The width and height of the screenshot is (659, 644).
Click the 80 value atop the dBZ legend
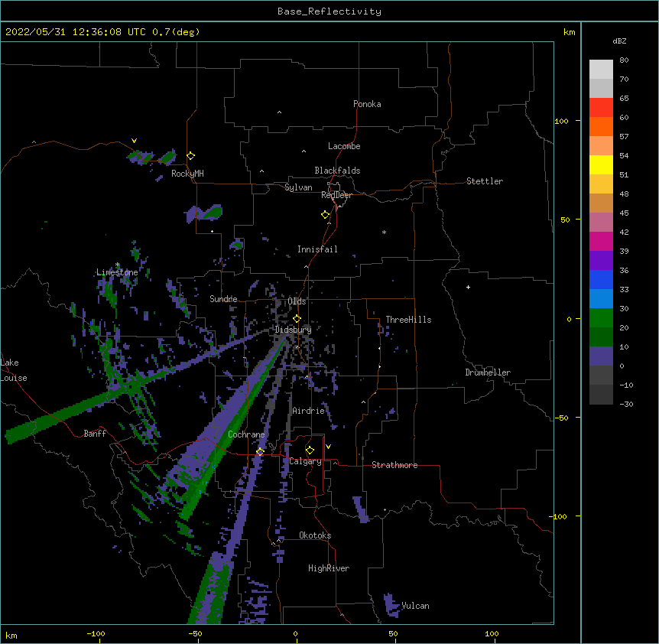pos(624,60)
